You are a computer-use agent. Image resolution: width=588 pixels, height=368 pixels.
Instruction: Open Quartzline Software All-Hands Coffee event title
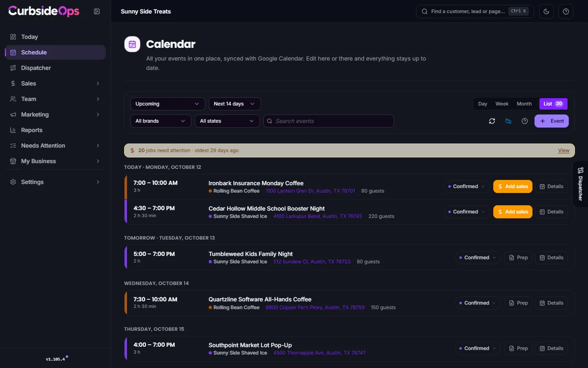(x=260, y=299)
